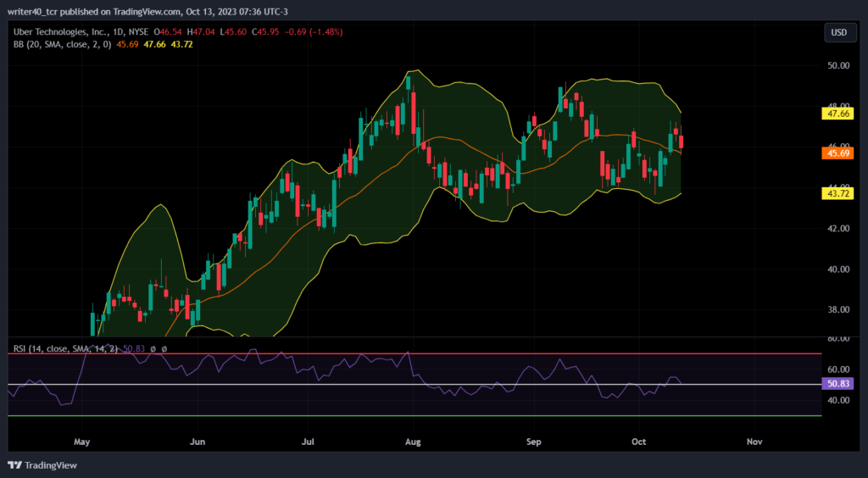The image size is (868, 478).
Task: Click the 1D interval label in legend
Action: [117, 33]
